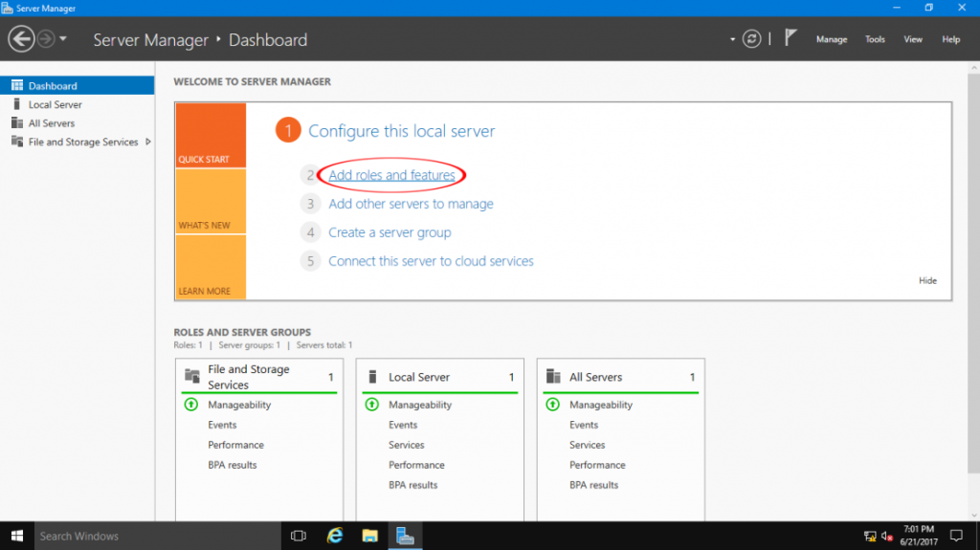Image resolution: width=980 pixels, height=550 pixels.
Task: Open Services in All Servers tile
Action: (587, 445)
